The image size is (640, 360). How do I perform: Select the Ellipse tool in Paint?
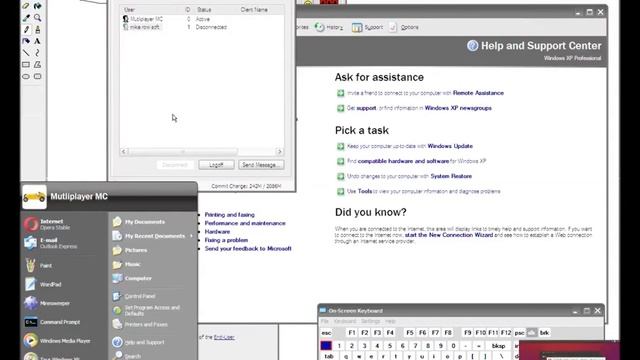click(x=26, y=76)
